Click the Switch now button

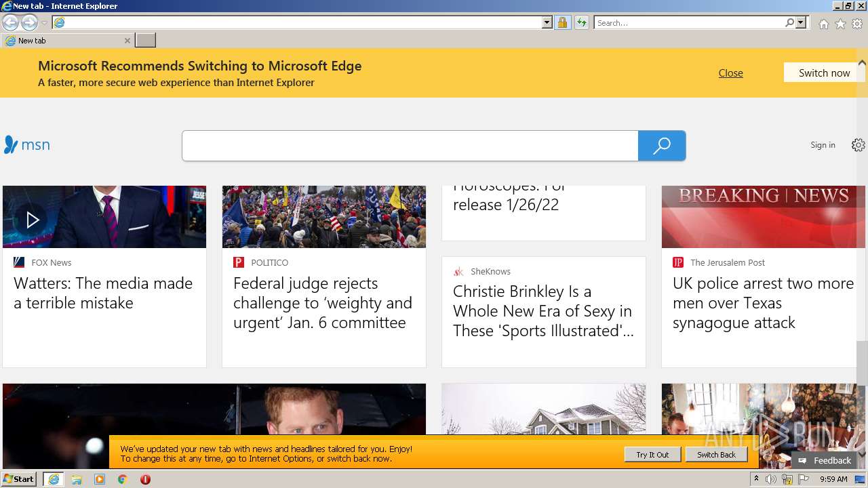click(x=824, y=73)
